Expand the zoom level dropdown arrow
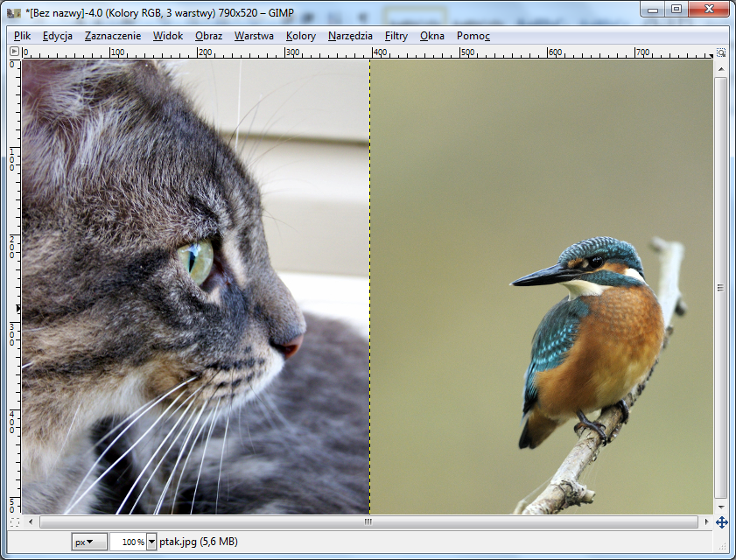This screenshot has height=560, width=736. [151, 542]
